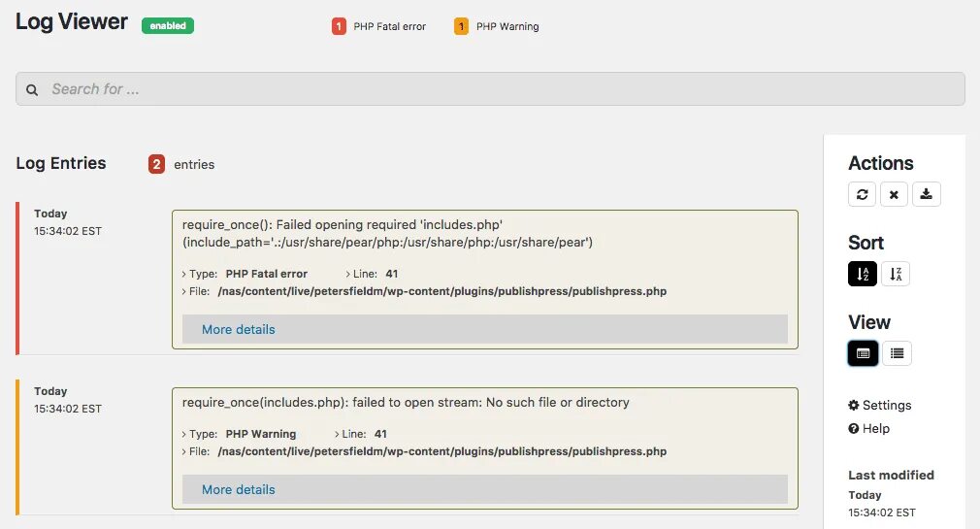Toggle the PHP Warning filter
The height and width of the screenshot is (529, 980).
(497, 27)
